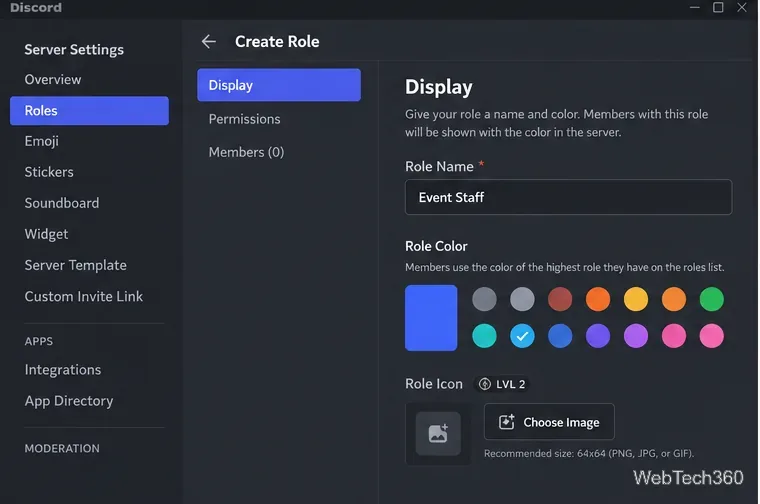
Task: Select the teal role color
Action: click(x=484, y=336)
